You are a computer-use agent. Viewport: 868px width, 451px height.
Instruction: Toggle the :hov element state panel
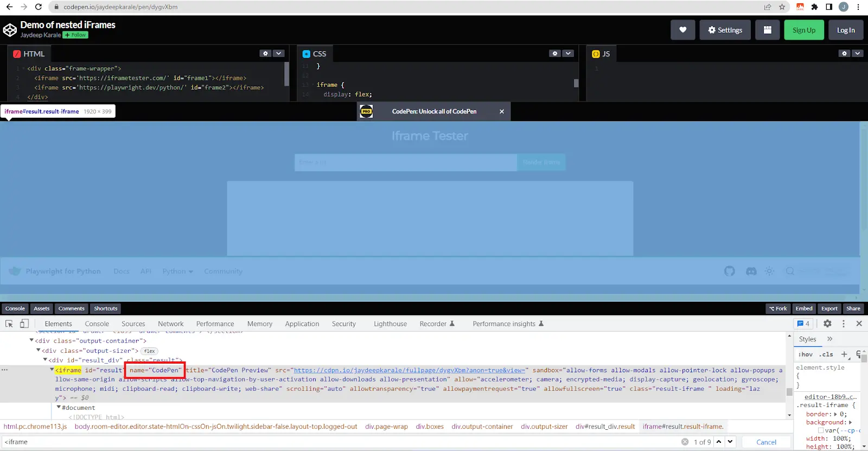806,354
